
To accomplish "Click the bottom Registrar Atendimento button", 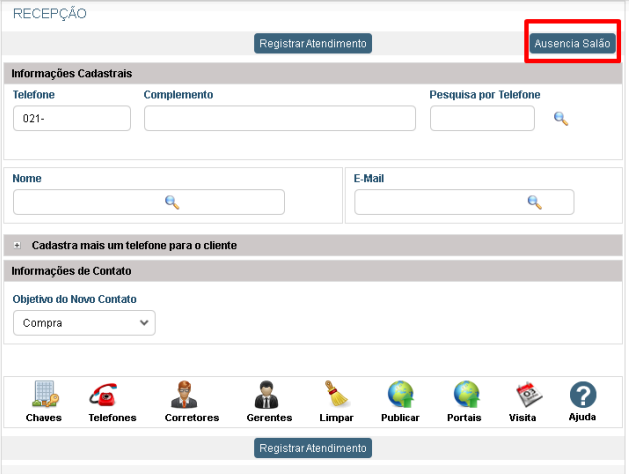I will coord(313,448).
